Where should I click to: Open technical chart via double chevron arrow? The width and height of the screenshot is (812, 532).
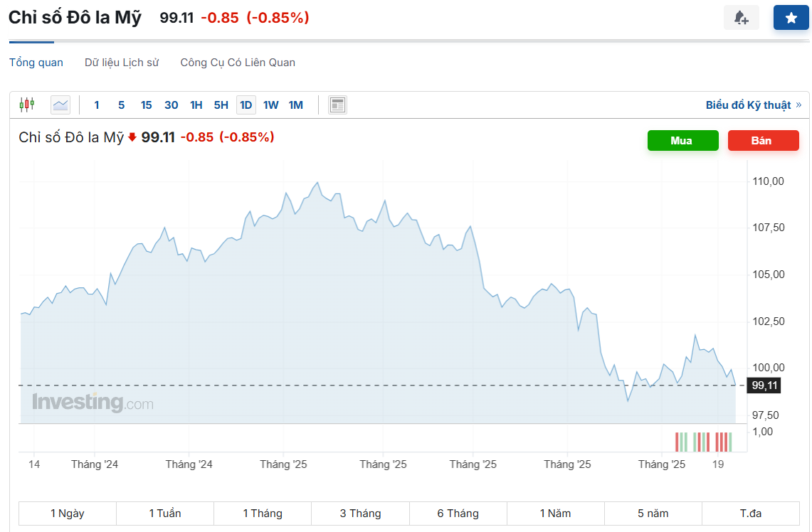tap(798, 105)
